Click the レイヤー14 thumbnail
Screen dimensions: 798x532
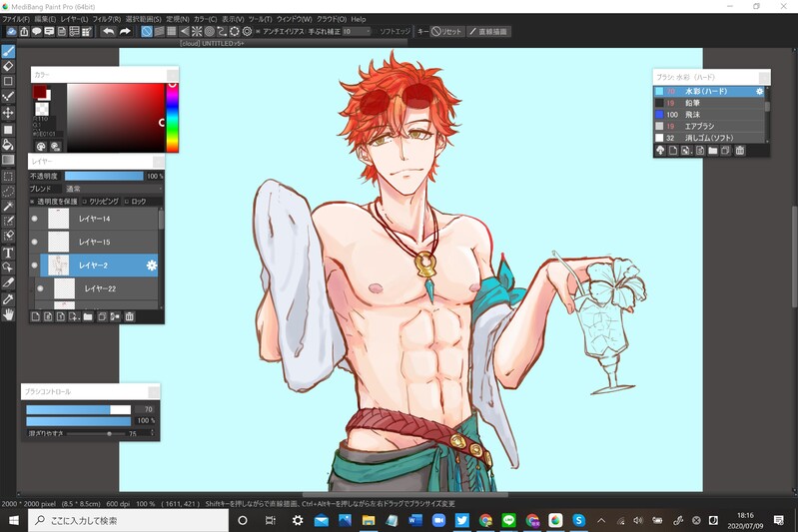click(x=59, y=219)
